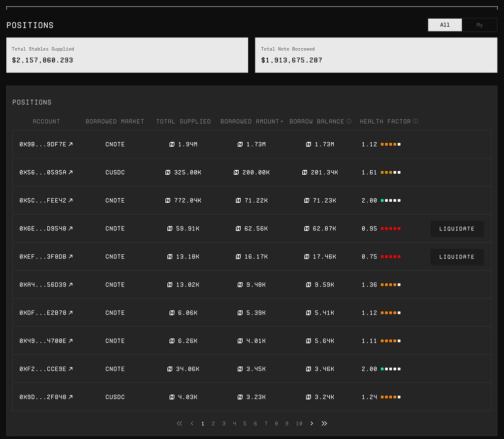This screenshot has width=504, height=439.
Task: Go to the last page of positions
Action: 324,423
